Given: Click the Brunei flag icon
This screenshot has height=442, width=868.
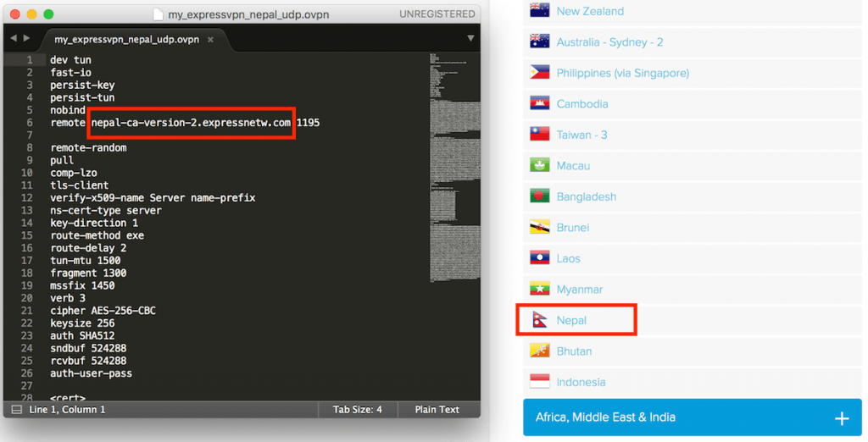Looking at the screenshot, I should pyautogui.click(x=539, y=228).
